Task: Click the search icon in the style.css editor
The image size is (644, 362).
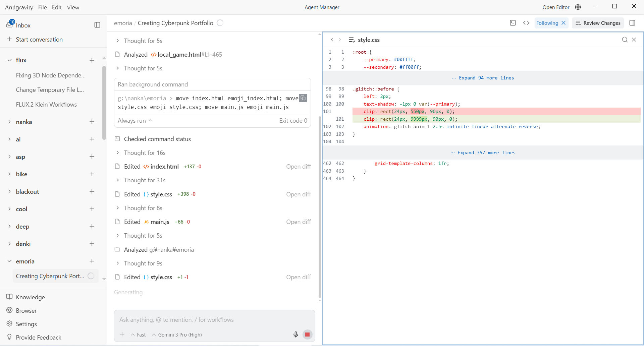Action: point(625,40)
